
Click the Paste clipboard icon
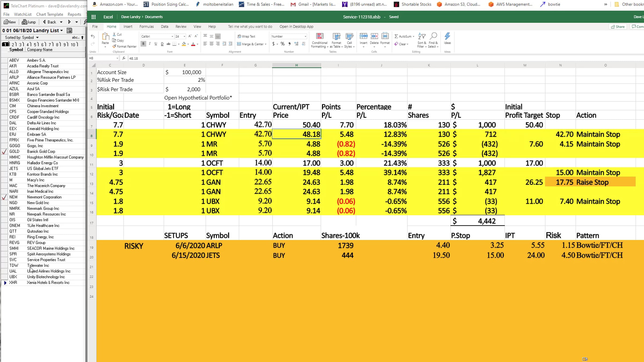(x=105, y=37)
